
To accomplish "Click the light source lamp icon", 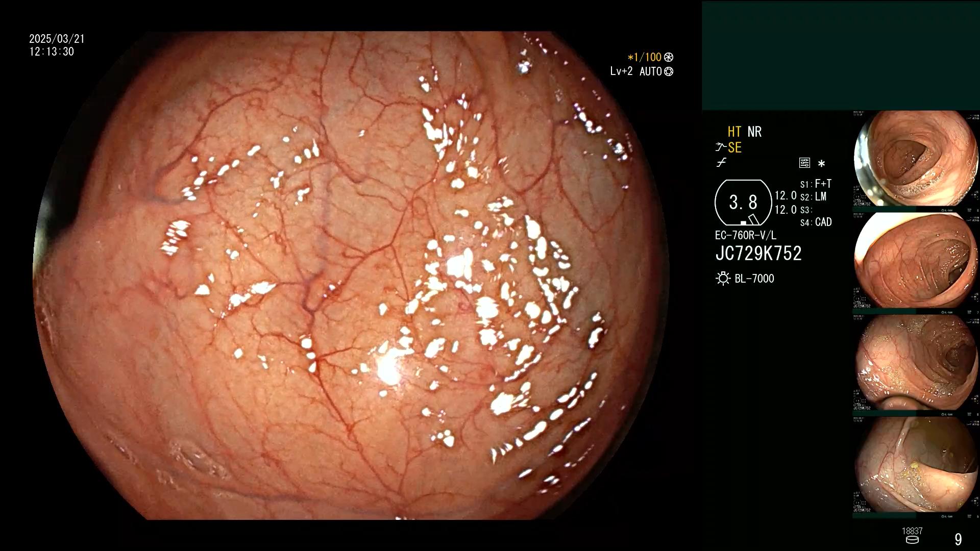I will tap(723, 279).
